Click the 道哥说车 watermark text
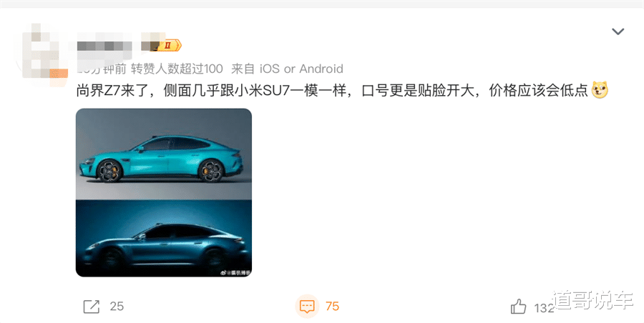 [x=592, y=300]
